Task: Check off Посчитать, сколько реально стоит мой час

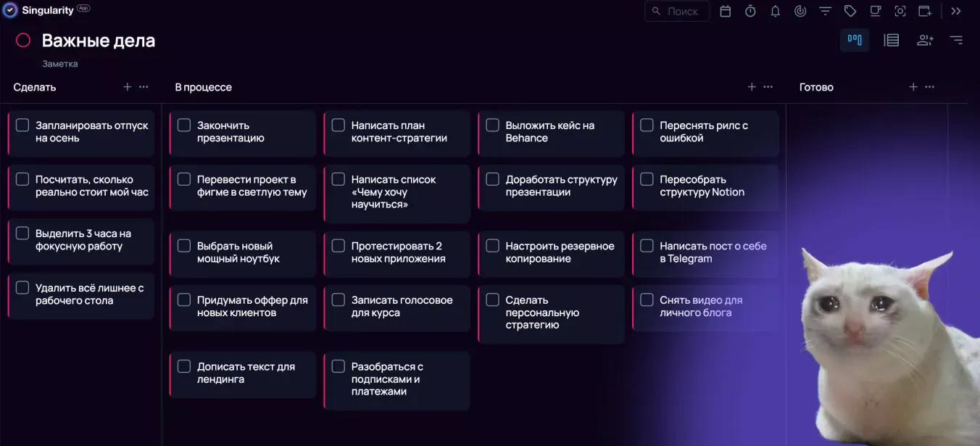Action: [x=22, y=179]
